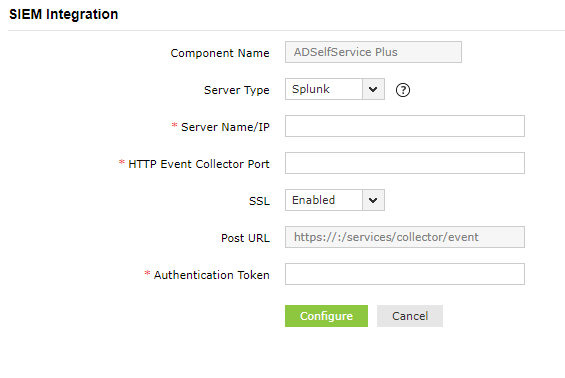Image resolution: width=565 pixels, height=378 pixels.
Task: Open the Server Type dropdown showing Splunk
Action: tap(335, 89)
